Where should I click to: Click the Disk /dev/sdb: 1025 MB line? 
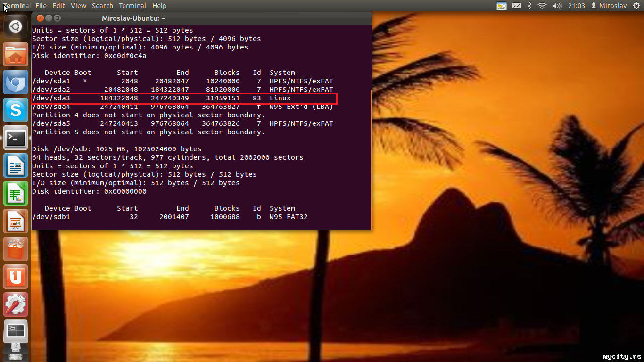coord(117,149)
